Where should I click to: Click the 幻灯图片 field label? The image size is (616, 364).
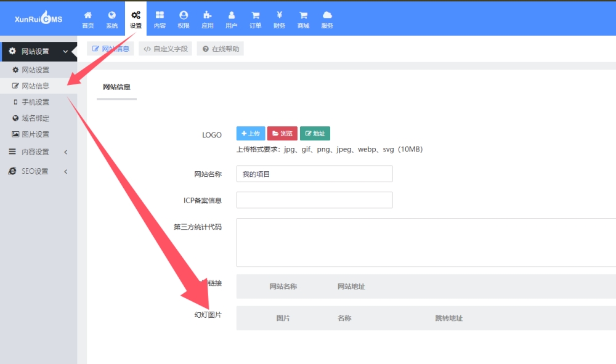coord(208,315)
